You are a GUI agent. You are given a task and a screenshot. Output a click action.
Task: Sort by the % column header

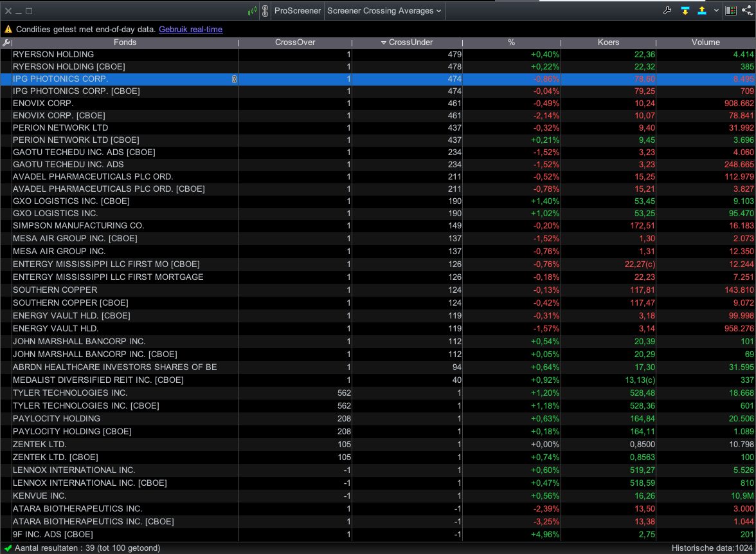512,42
